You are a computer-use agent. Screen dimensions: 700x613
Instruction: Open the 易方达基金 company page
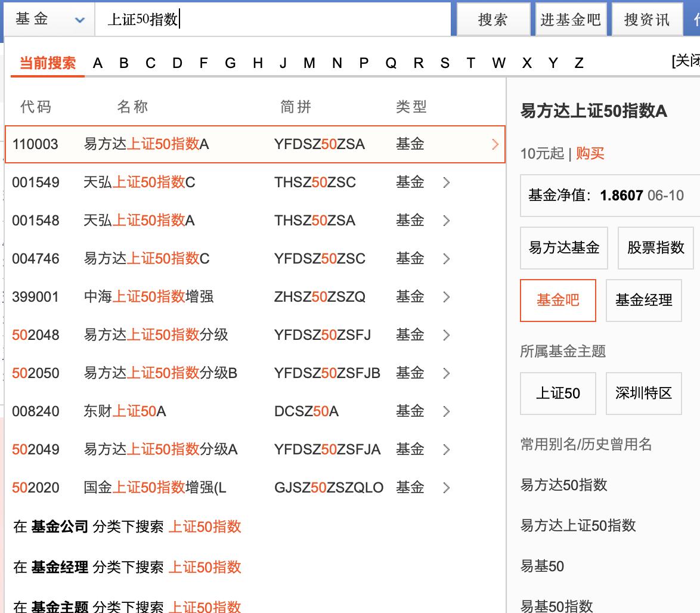coord(563,247)
